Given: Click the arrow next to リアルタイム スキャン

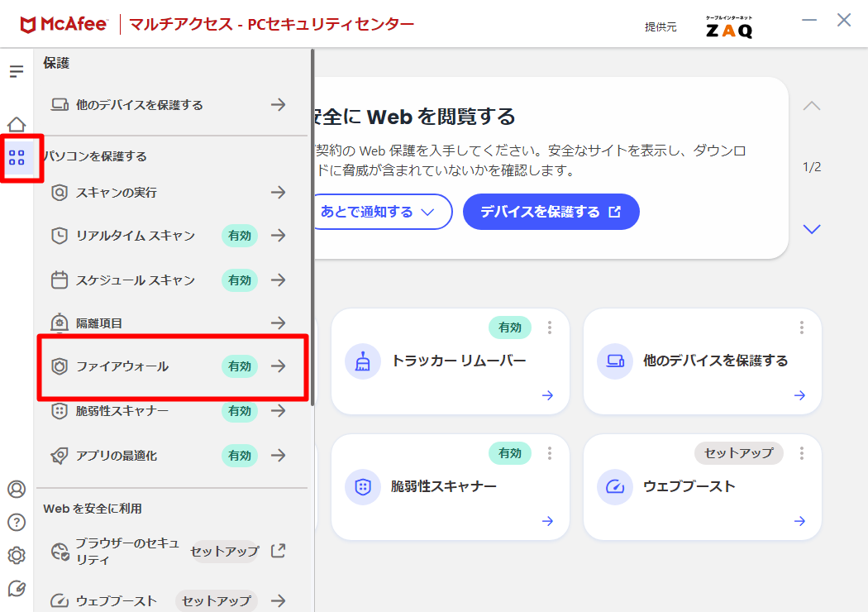Looking at the screenshot, I should pos(279,236).
